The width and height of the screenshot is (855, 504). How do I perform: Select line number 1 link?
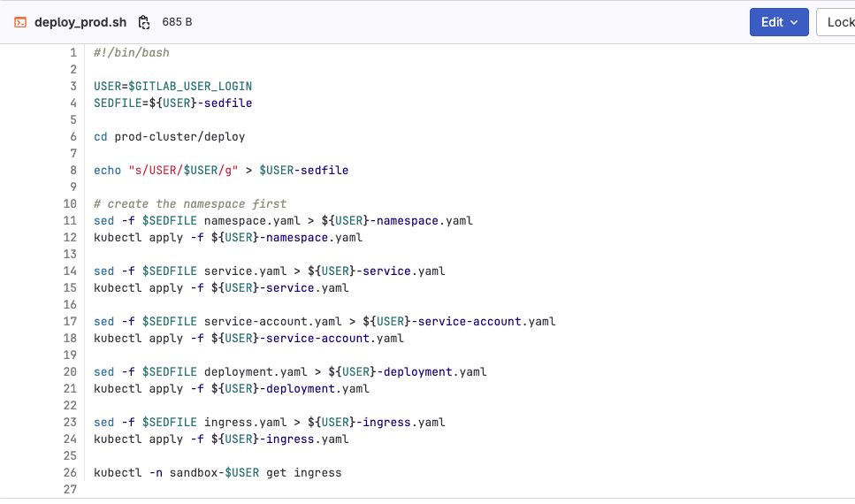[x=73, y=53]
